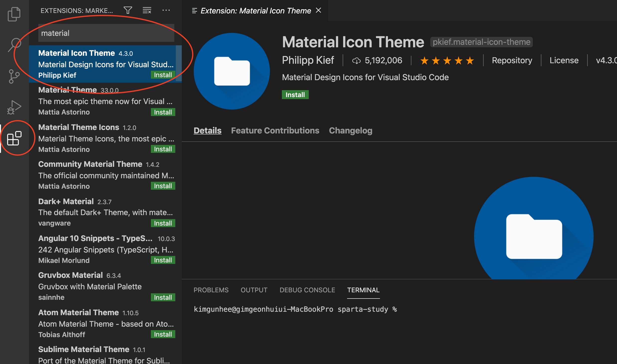
Task: Select the Angular 10 Snippets list entry
Action: click(105, 249)
